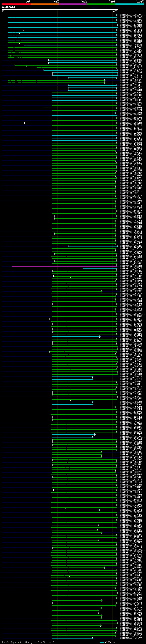Click UniRef100_C8VZ89 hit name
146x644 pixels.
click(131, 271)
